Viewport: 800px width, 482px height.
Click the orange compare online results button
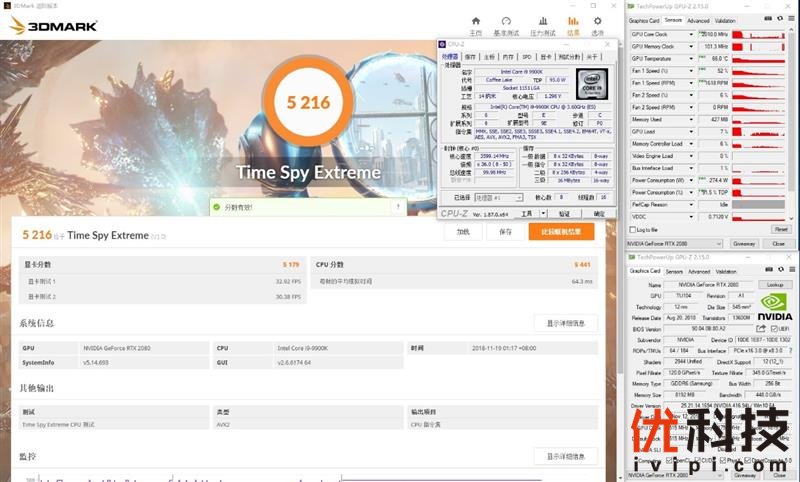[561, 232]
